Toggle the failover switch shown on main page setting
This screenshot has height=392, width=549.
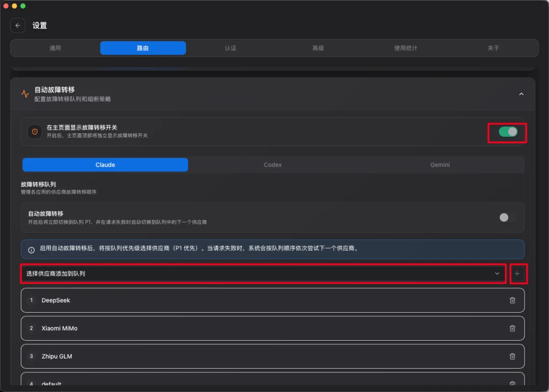point(507,132)
